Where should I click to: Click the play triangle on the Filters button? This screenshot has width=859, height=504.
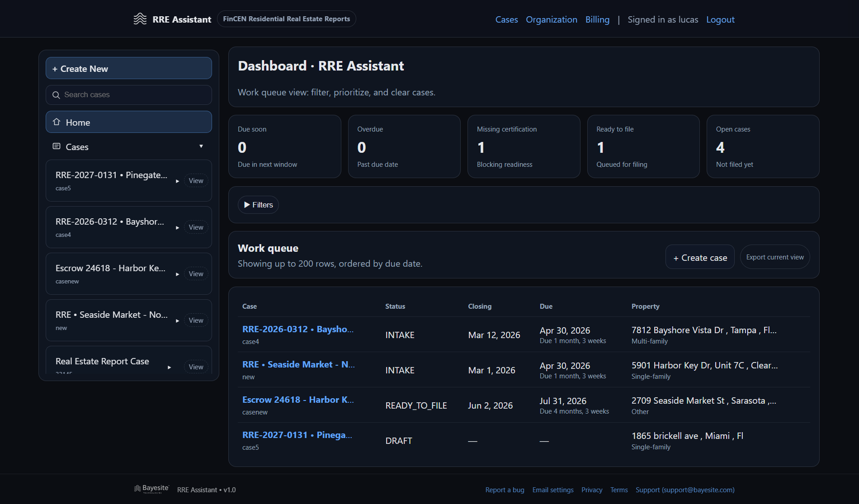(247, 204)
